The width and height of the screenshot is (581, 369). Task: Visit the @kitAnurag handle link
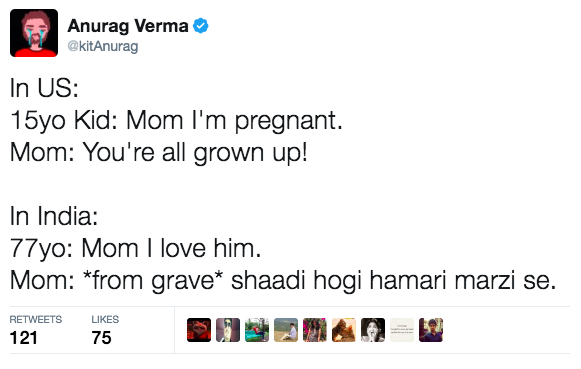pos(103,46)
